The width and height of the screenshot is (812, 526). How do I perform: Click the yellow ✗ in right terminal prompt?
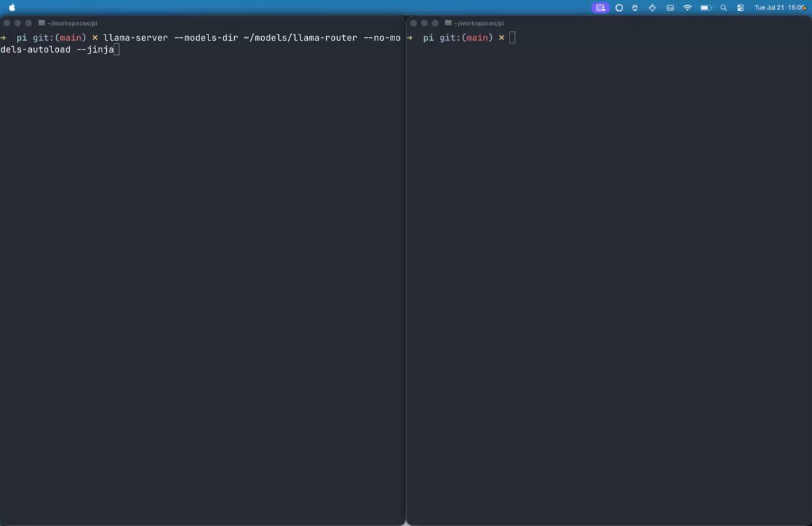tap(501, 38)
